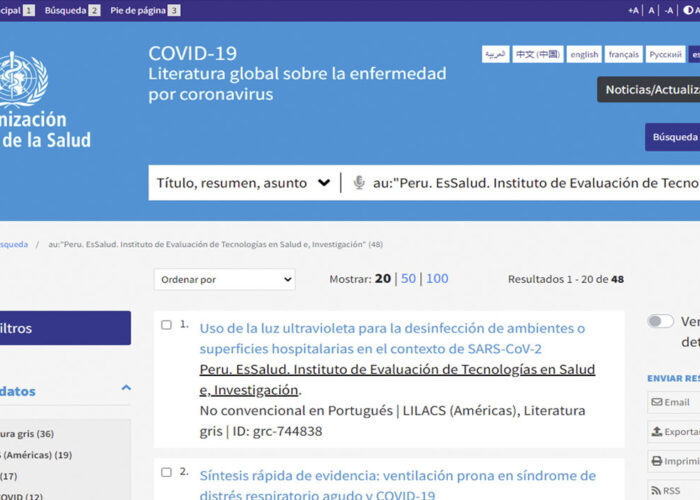Click the breadcrumb Búsqueda link
This screenshot has width=700, height=500.
point(14,244)
